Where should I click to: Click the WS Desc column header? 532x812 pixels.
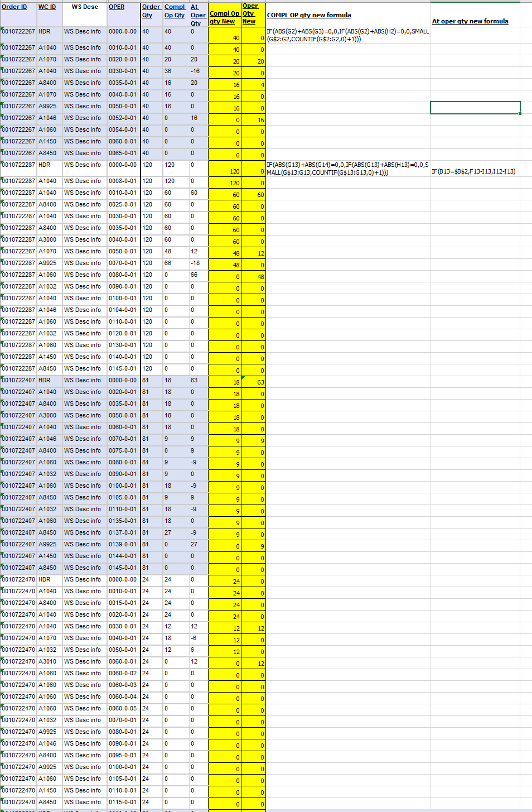(x=84, y=14)
